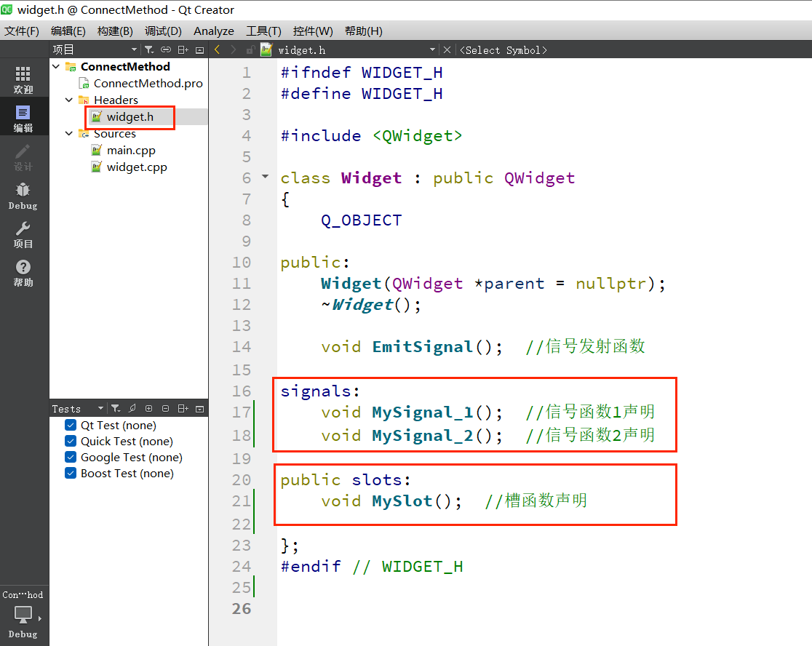Uncheck the Qt Test (none) checkbox
Viewport: 812px width, 646px height.
click(71, 425)
